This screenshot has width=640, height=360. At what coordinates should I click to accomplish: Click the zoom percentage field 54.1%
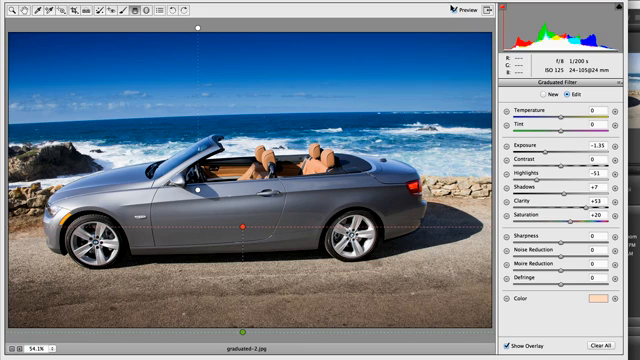click(x=36, y=349)
